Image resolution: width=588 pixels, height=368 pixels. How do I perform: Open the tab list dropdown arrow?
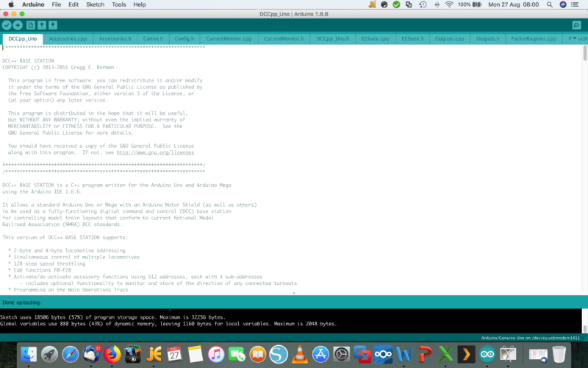tap(575, 39)
